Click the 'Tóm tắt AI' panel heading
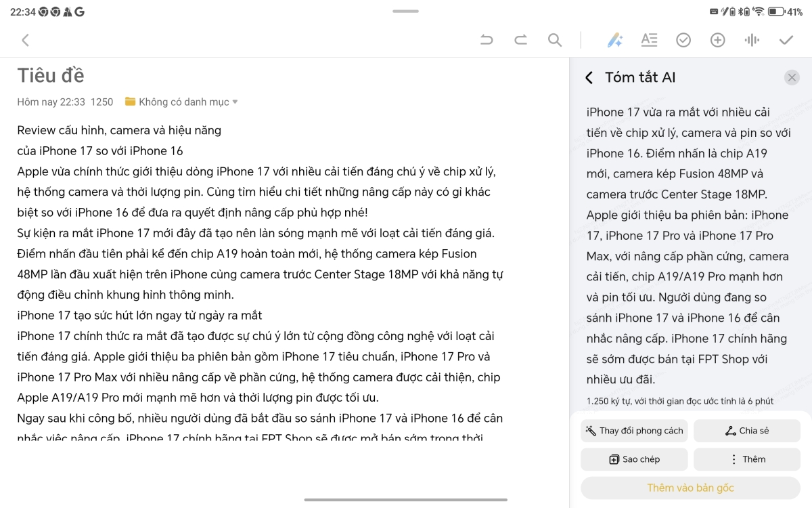812x508 pixels. pyautogui.click(x=640, y=78)
